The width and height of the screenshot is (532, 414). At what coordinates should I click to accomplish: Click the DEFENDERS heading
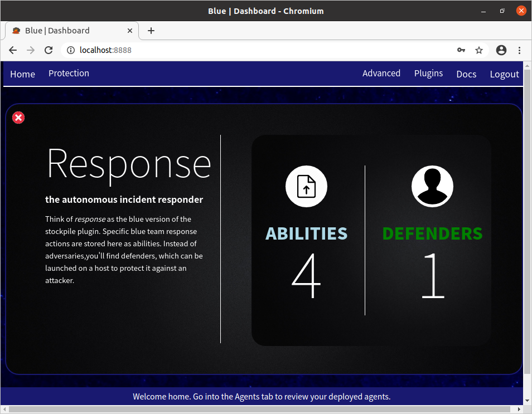432,233
